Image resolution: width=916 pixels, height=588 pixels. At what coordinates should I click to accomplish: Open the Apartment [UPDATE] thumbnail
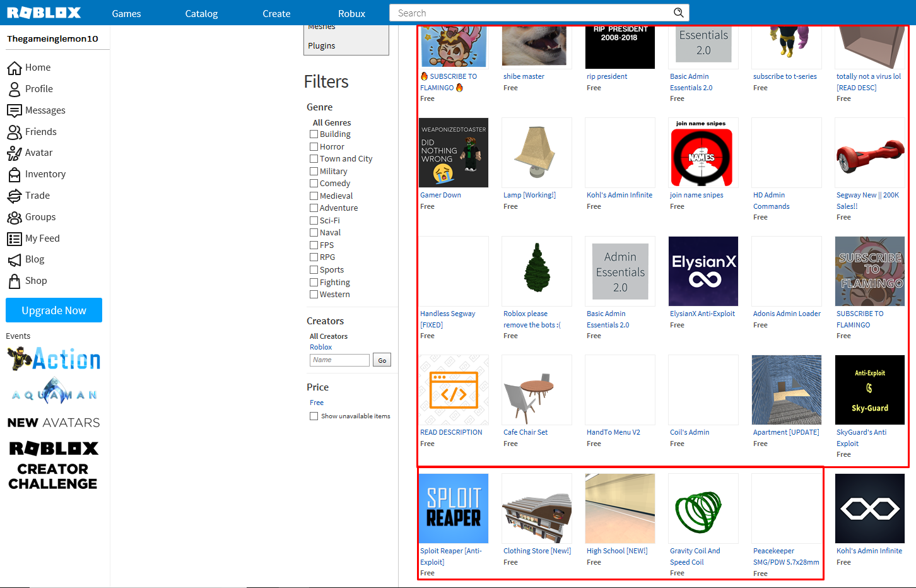pos(787,390)
